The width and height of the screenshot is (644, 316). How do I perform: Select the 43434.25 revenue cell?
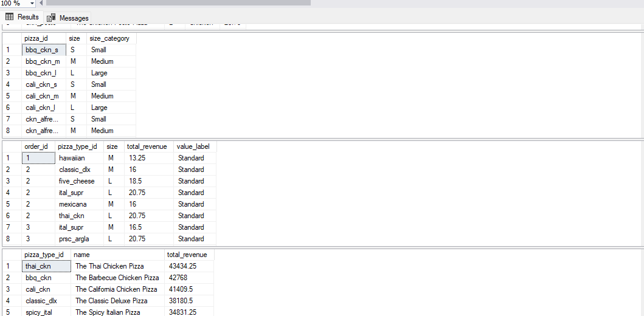tap(189, 266)
